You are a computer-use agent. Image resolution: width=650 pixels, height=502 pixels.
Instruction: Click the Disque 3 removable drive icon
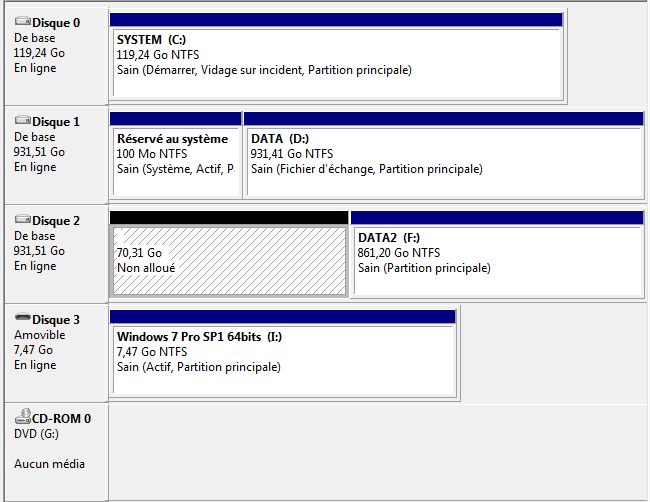[23, 318]
